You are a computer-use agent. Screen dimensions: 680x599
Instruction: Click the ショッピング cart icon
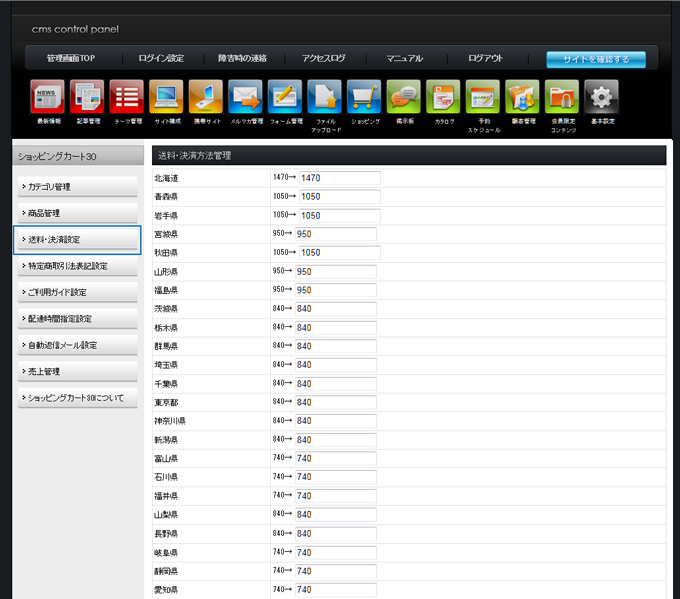pos(364,97)
